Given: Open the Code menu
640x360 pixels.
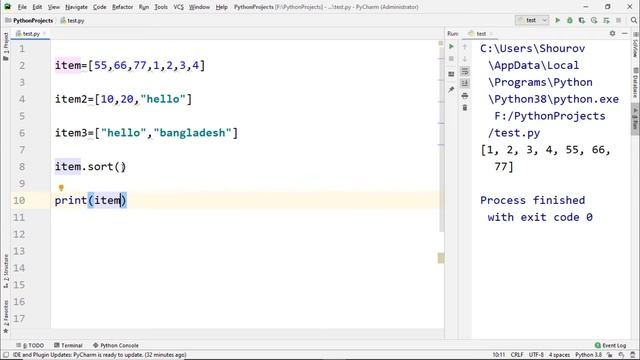Looking at the screenshot, I should pyautogui.click(x=100, y=7).
